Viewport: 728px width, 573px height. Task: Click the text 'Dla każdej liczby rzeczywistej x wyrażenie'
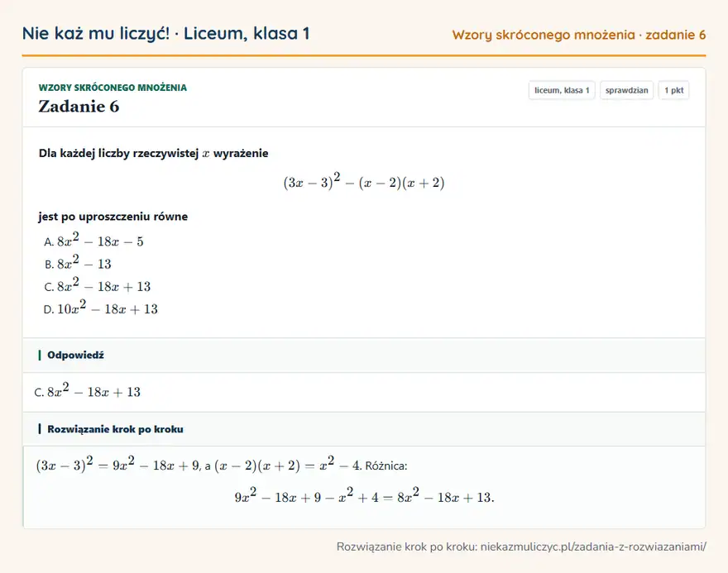point(153,153)
